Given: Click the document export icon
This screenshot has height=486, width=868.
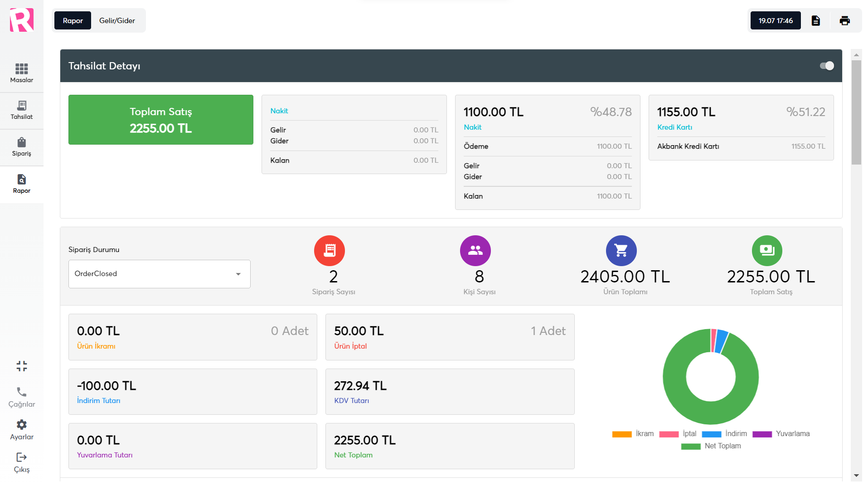Looking at the screenshot, I should (x=815, y=21).
